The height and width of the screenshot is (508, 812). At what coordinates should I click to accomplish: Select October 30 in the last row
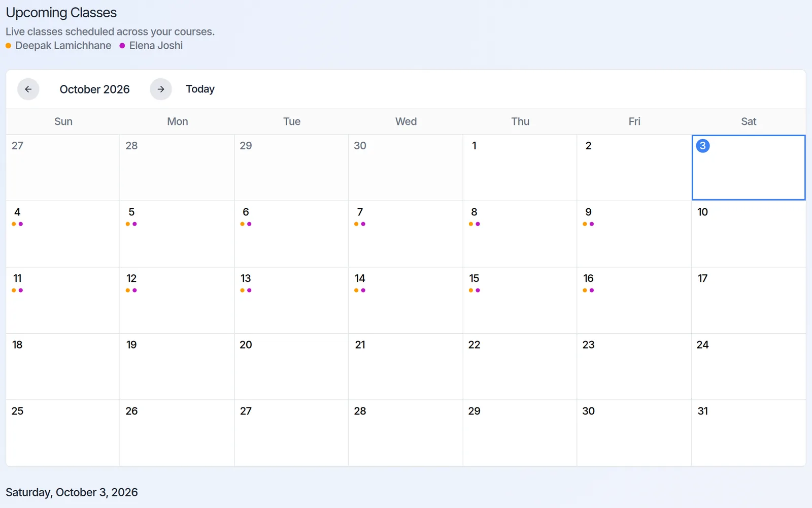(x=634, y=433)
